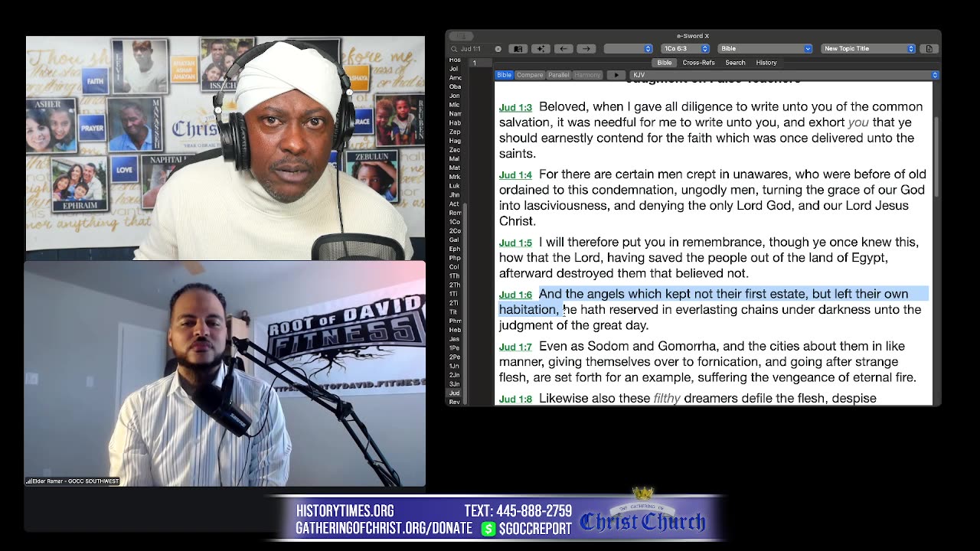This screenshot has height=551, width=980.
Task: Select the book Col in the book list
Action: [x=455, y=267]
